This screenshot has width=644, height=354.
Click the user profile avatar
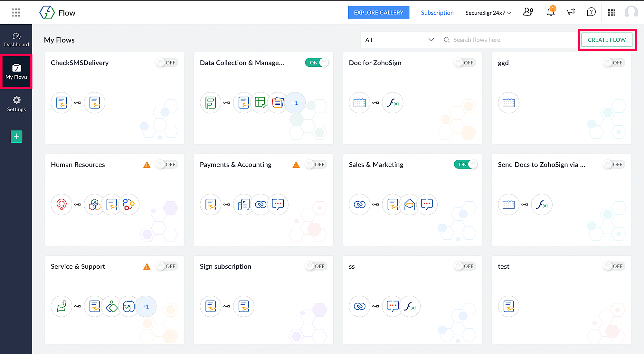click(631, 12)
